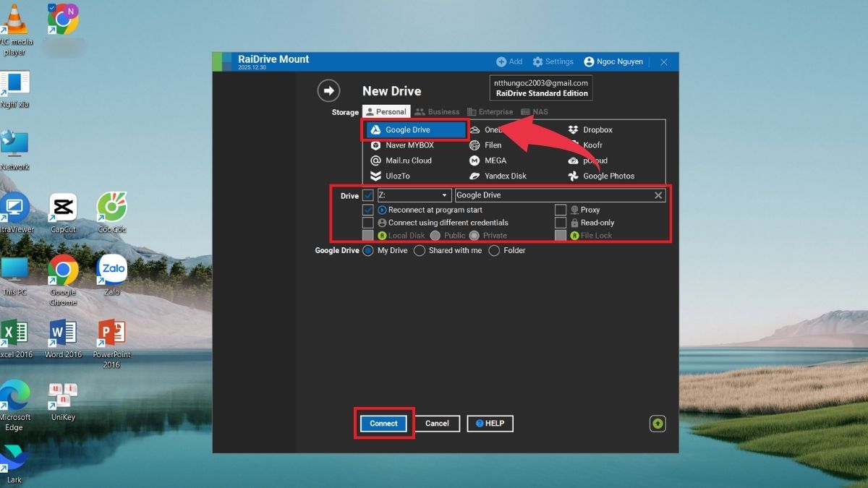The image size is (868, 488).
Task: Choose the Private radio button
Action: click(x=475, y=236)
